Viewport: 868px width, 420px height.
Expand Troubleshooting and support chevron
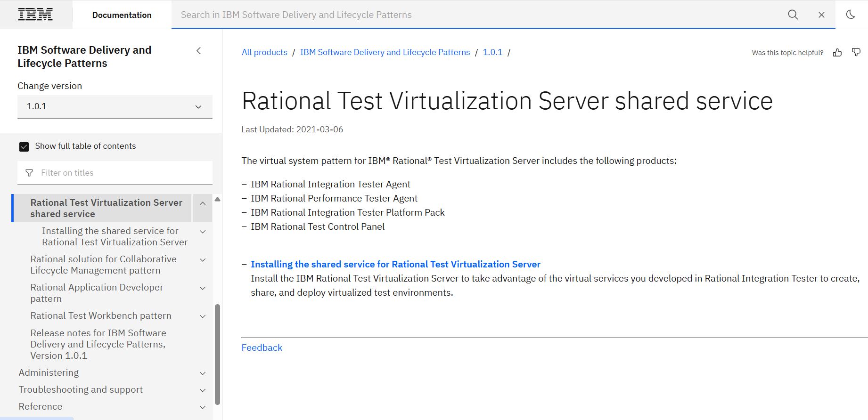[x=203, y=390]
